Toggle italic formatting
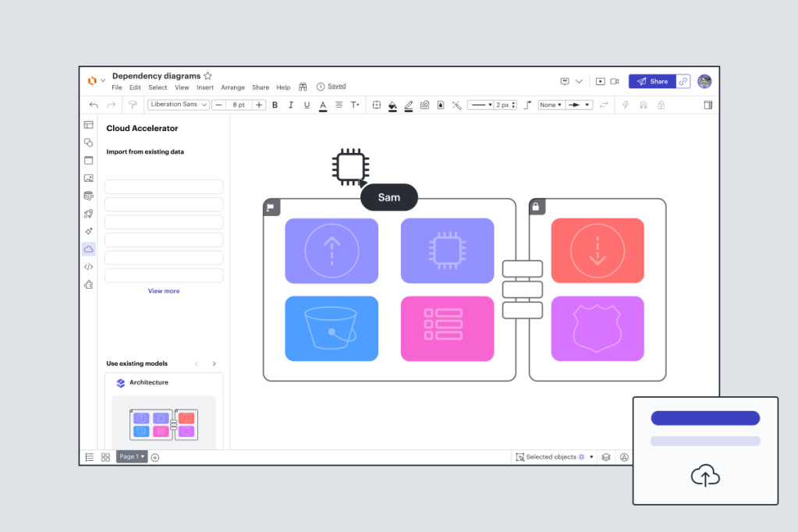Viewport: 798px width, 532px height. click(291, 105)
